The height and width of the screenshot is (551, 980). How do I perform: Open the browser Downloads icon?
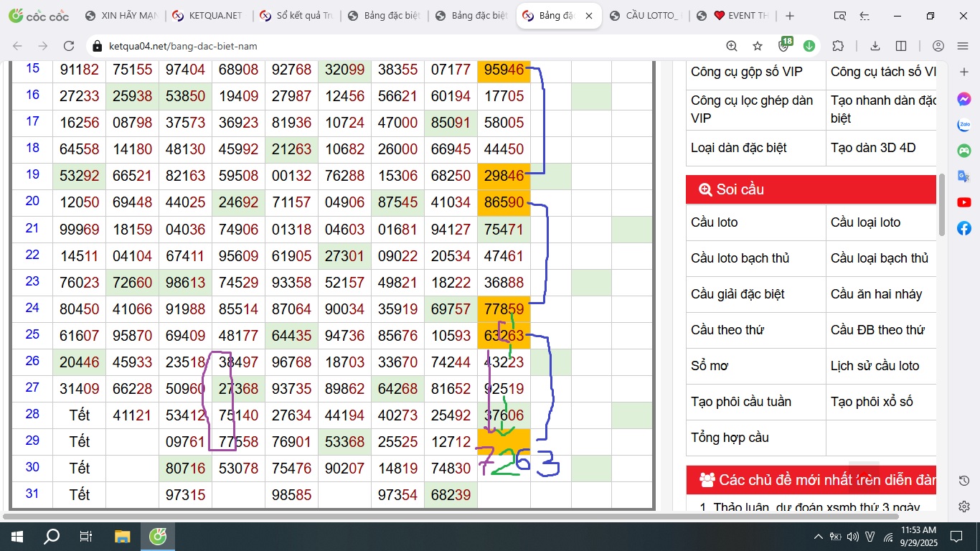[x=875, y=46]
